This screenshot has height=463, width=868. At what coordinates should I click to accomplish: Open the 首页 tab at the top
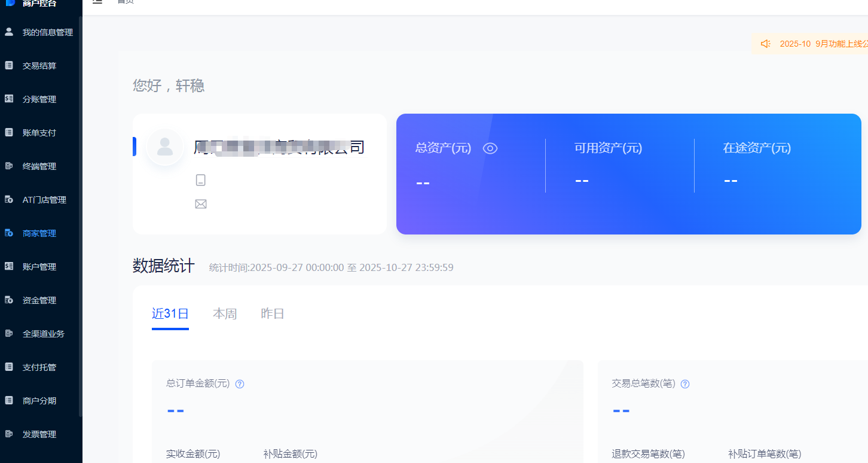[125, 2]
